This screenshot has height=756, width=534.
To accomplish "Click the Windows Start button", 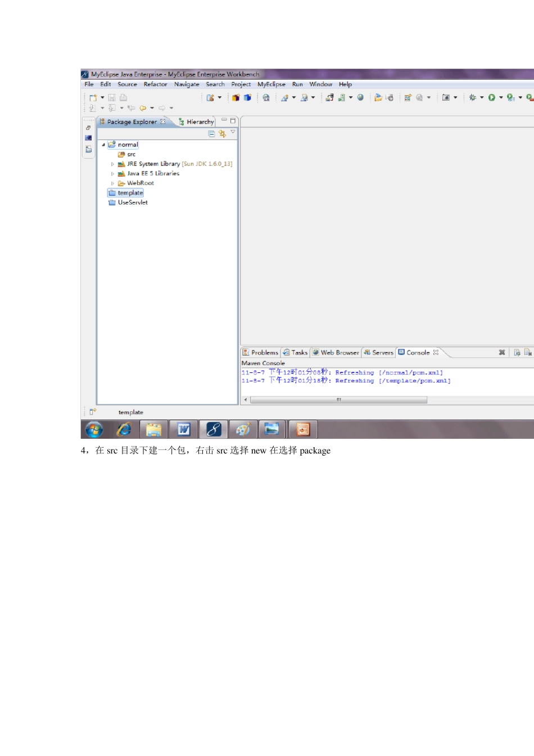I will coord(94,430).
